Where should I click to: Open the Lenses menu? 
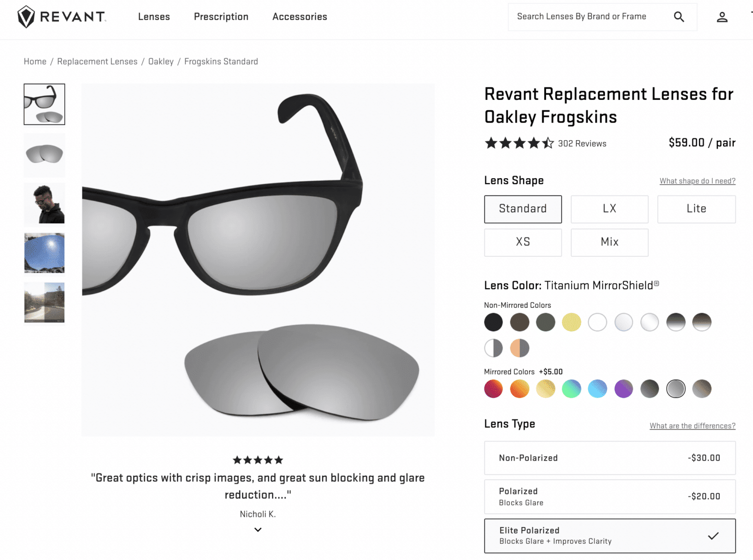click(154, 17)
